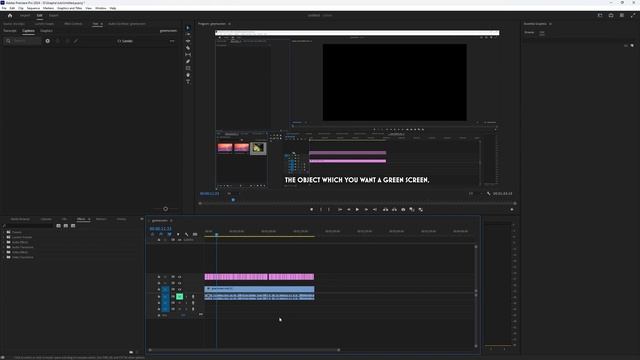Image resolution: width=640 pixels, height=360 pixels.
Task: Open the Sequence menu
Action: pyautogui.click(x=33, y=8)
